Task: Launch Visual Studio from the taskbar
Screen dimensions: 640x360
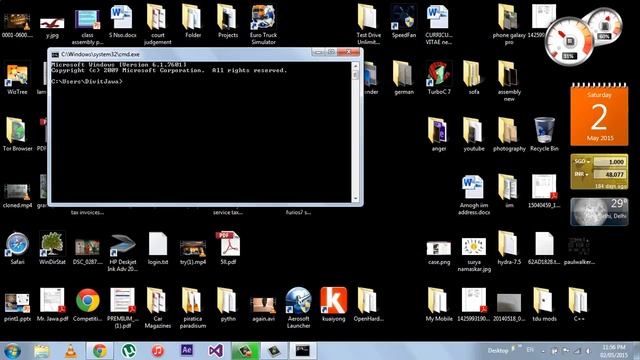Action: pos(216,351)
